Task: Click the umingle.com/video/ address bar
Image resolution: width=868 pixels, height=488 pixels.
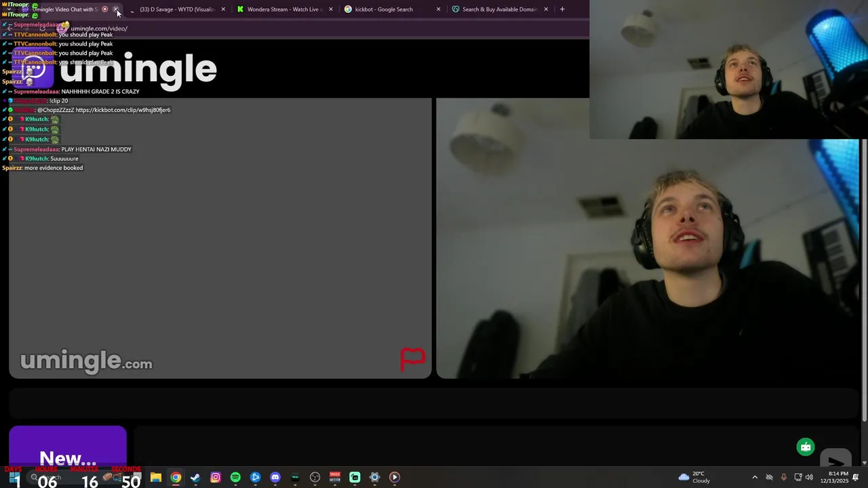Action: click(x=99, y=28)
